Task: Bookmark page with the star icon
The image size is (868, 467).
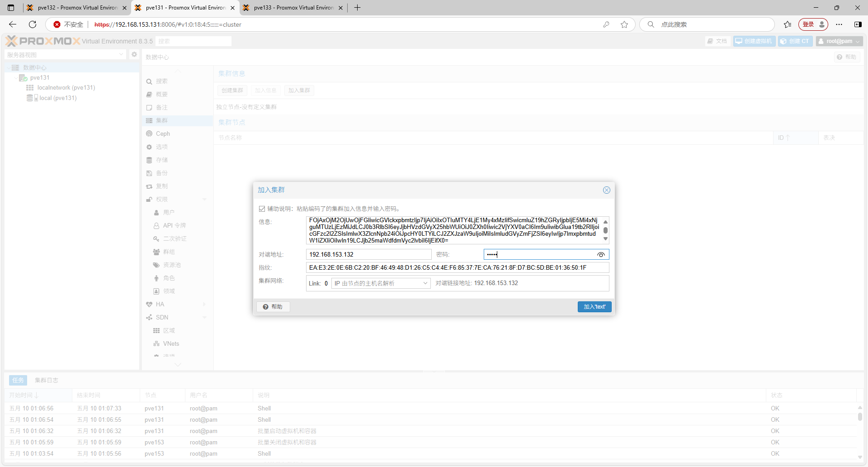Action: (x=624, y=24)
